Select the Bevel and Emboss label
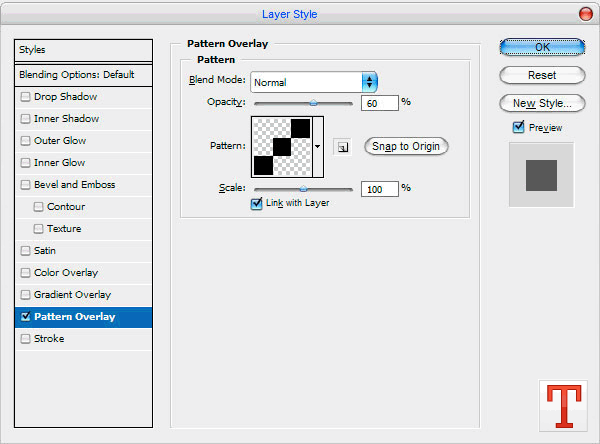The height and width of the screenshot is (444, 600). (75, 185)
